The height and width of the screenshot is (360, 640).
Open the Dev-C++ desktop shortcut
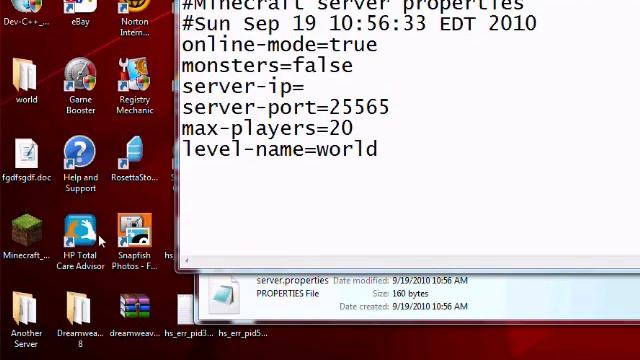[26, 12]
